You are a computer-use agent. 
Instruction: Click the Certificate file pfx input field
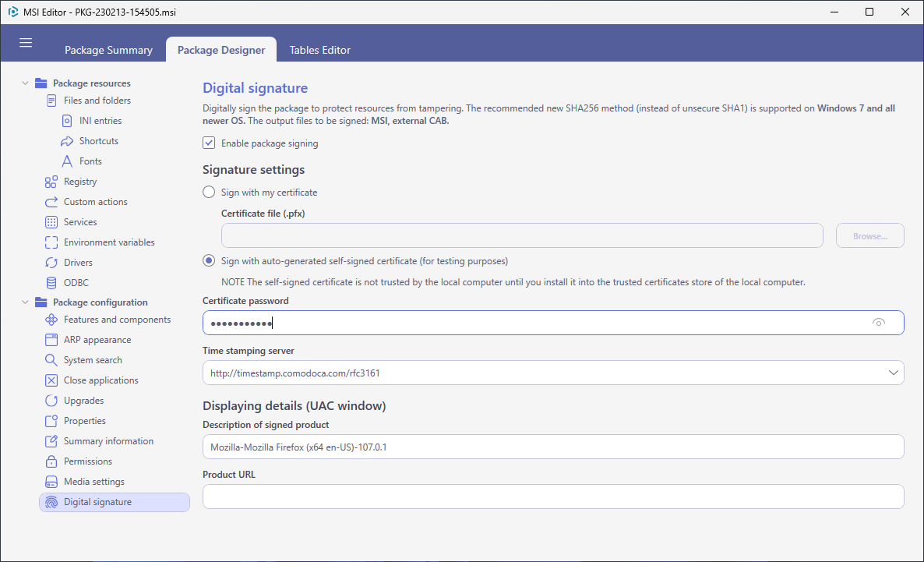522,236
